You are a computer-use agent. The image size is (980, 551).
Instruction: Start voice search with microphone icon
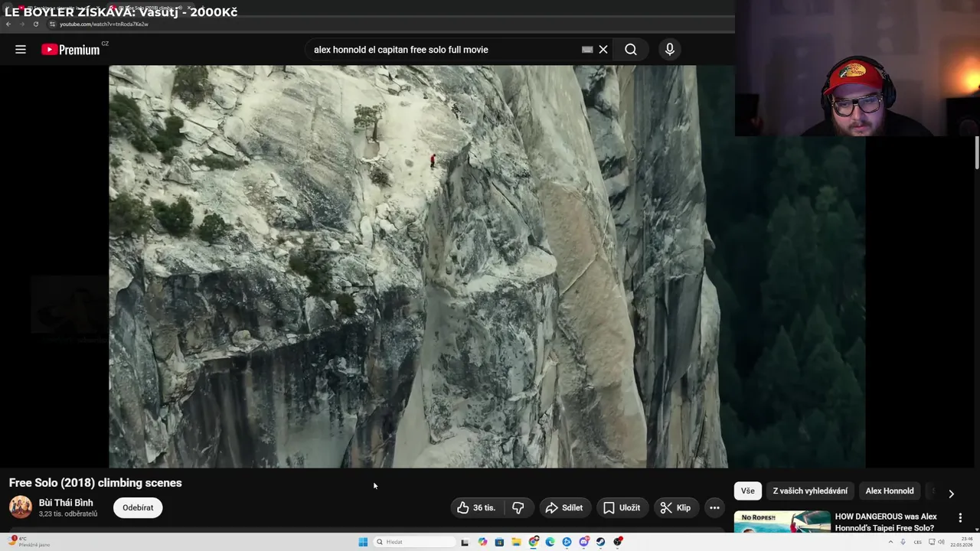click(x=670, y=50)
